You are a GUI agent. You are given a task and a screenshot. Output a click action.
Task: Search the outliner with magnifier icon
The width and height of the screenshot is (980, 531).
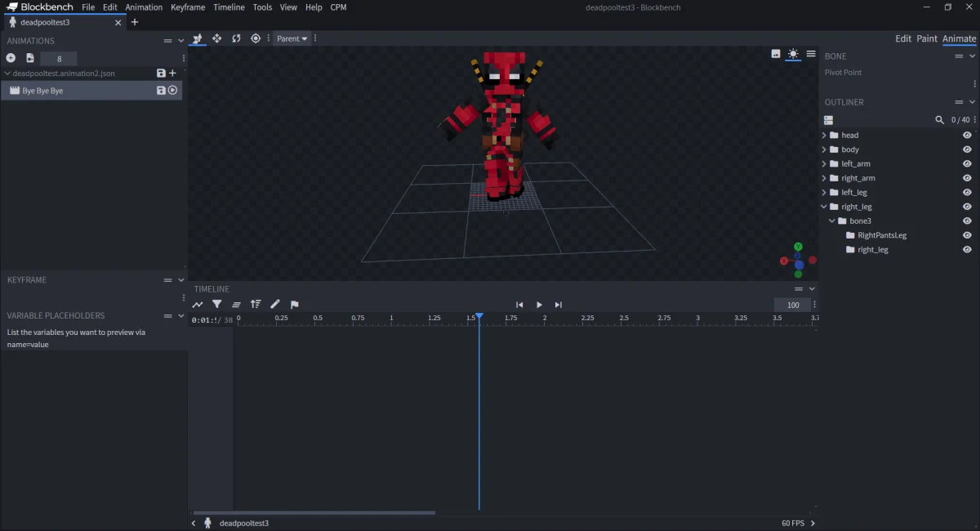[x=939, y=120]
